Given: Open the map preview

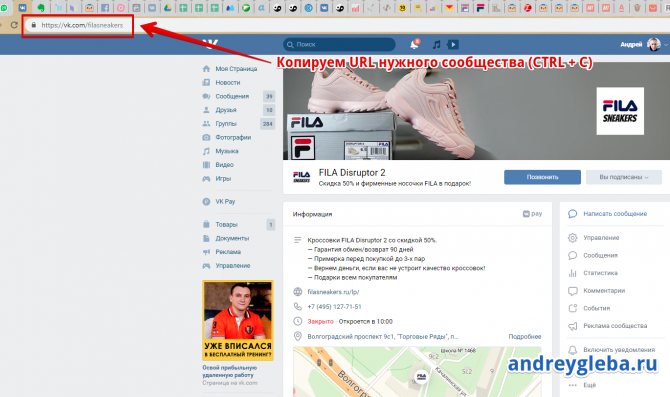Looking at the screenshot, I should (x=417, y=372).
